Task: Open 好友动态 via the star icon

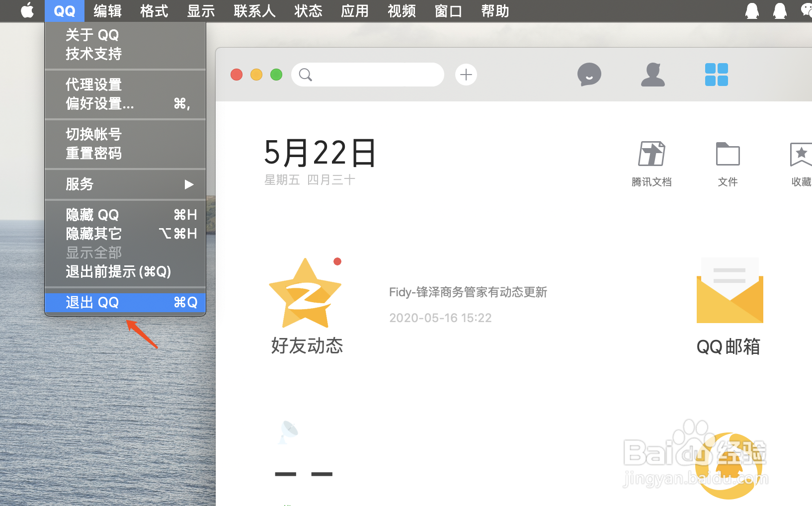Action: tap(306, 293)
